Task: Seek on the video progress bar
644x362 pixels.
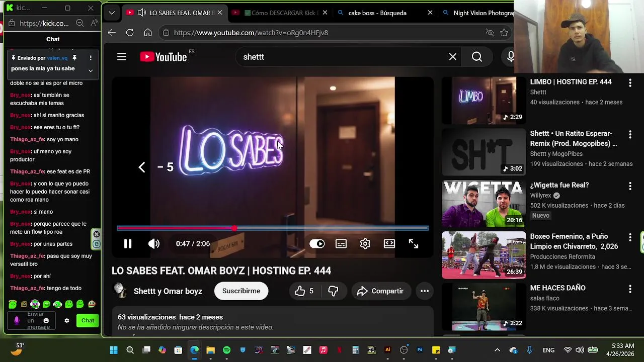Action: (272, 228)
